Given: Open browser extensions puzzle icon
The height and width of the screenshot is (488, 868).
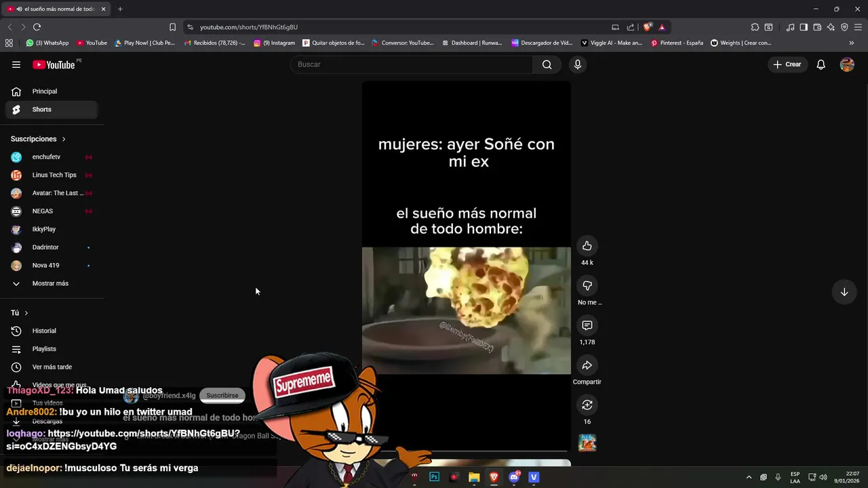Looking at the screenshot, I should [755, 27].
